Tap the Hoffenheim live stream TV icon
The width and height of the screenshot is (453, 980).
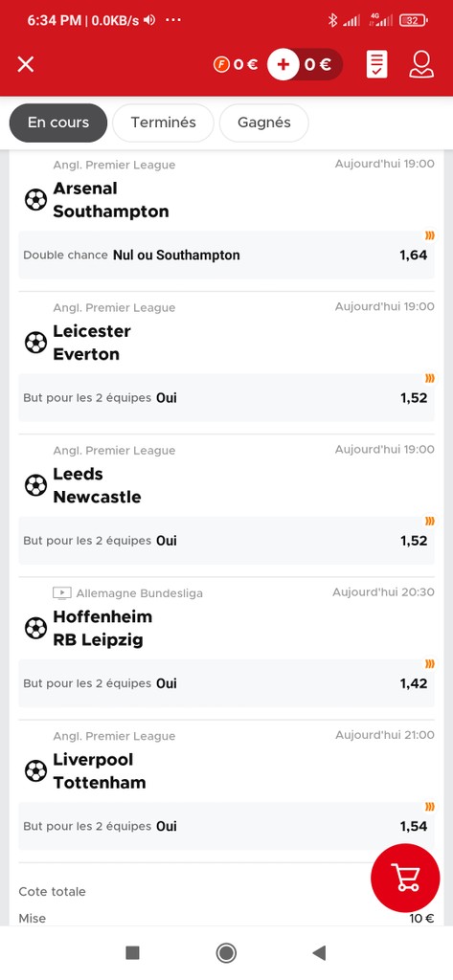61,592
